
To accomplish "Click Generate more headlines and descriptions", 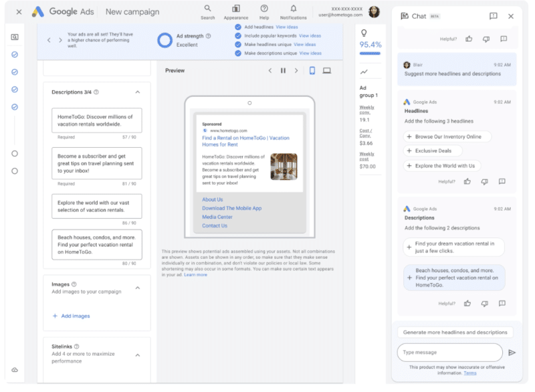I will click(x=455, y=332).
